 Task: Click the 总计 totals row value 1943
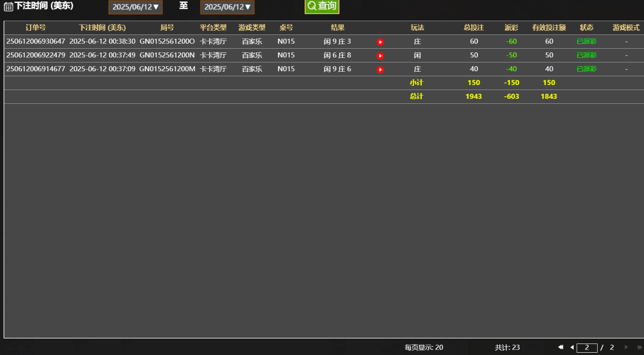(x=473, y=96)
